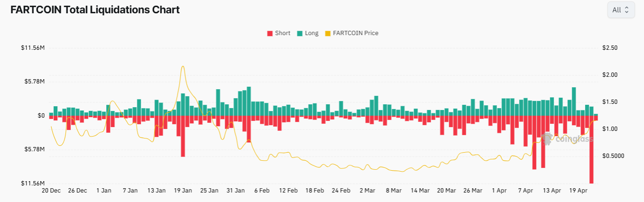The width and height of the screenshot is (644, 202).
Task: Click the $1.50 price axis label
Action: coord(609,102)
